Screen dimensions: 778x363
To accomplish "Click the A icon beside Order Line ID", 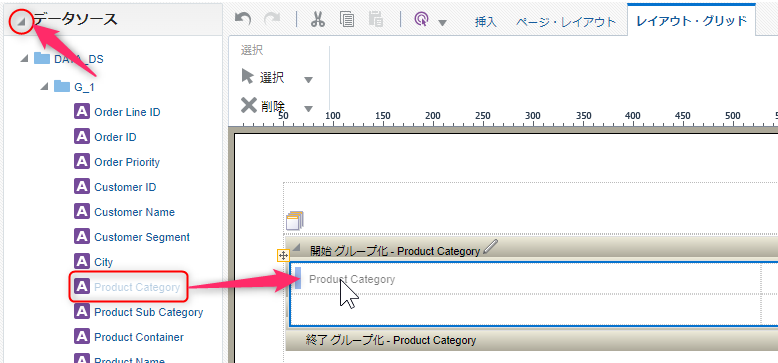I will coord(81,112).
